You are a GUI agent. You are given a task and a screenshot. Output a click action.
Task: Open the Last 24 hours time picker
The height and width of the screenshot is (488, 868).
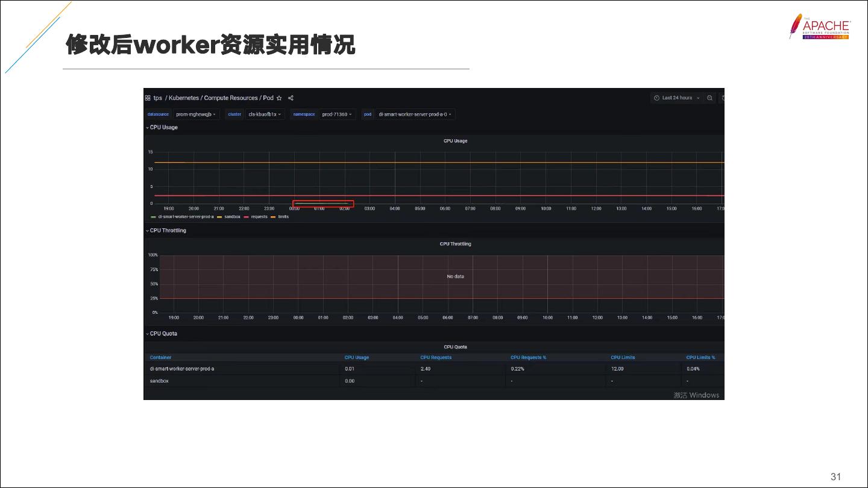[677, 98]
